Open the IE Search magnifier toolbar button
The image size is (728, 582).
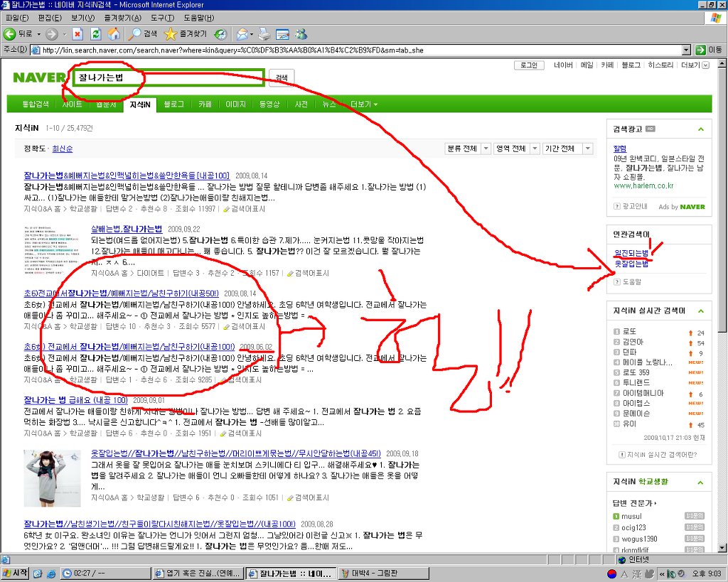(x=142, y=34)
